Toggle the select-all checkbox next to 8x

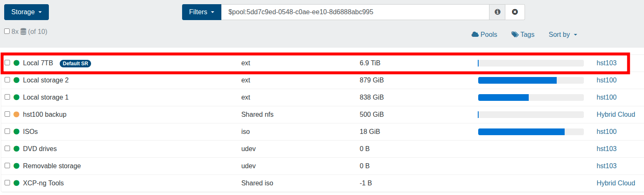click(7, 31)
